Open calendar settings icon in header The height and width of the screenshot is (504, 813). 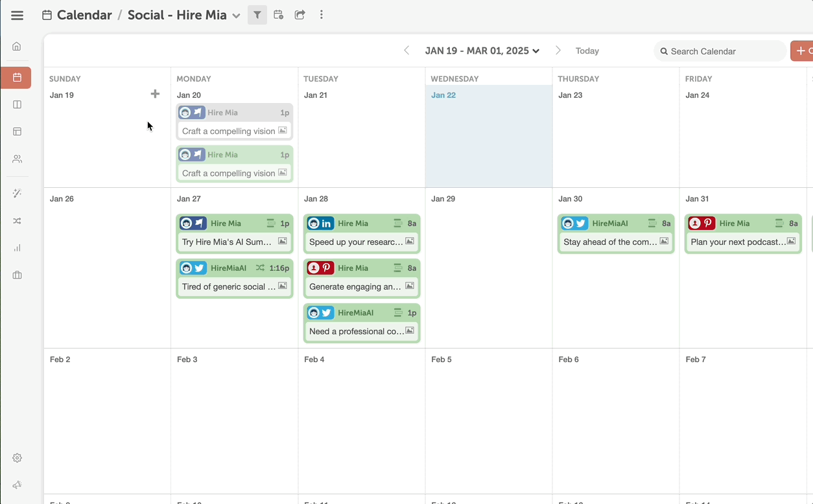[279, 15]
